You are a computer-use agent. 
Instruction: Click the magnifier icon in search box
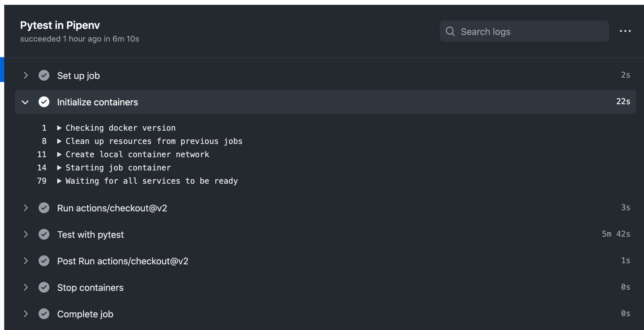(450, 31)
